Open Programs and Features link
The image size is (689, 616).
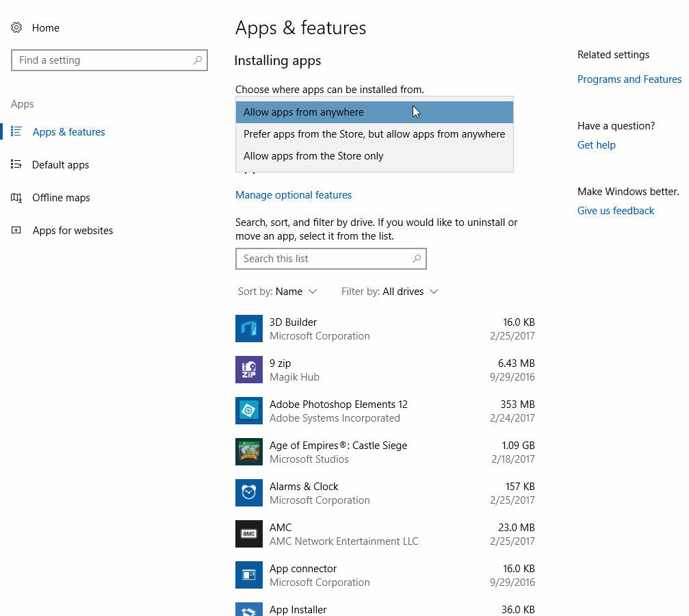(x=629, y=79)
